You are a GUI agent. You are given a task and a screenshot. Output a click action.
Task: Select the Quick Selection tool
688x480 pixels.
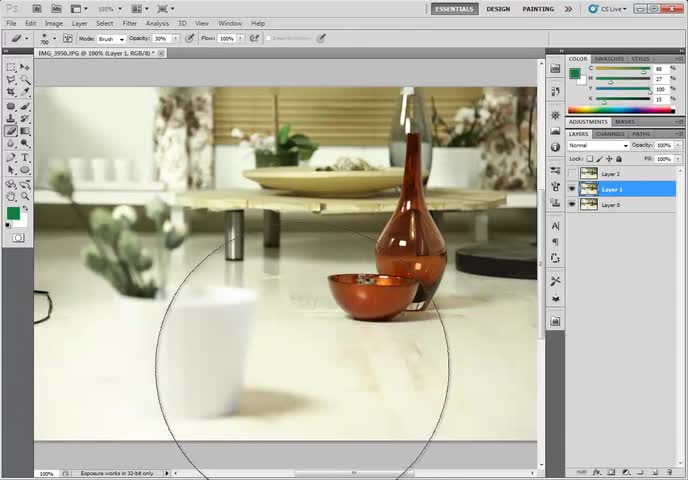[x=25, y=79]
